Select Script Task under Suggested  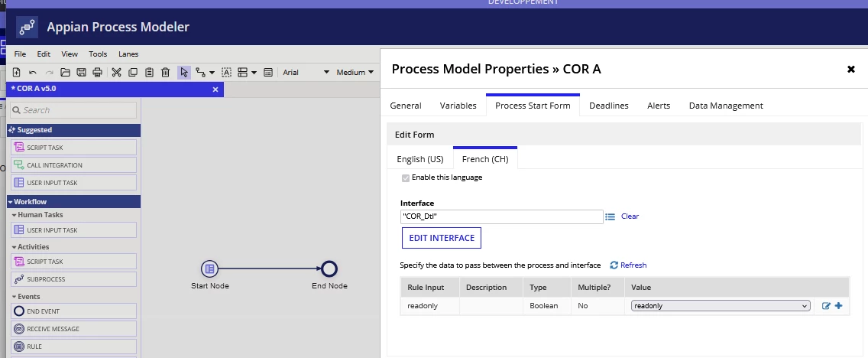(x=73, y=148)
